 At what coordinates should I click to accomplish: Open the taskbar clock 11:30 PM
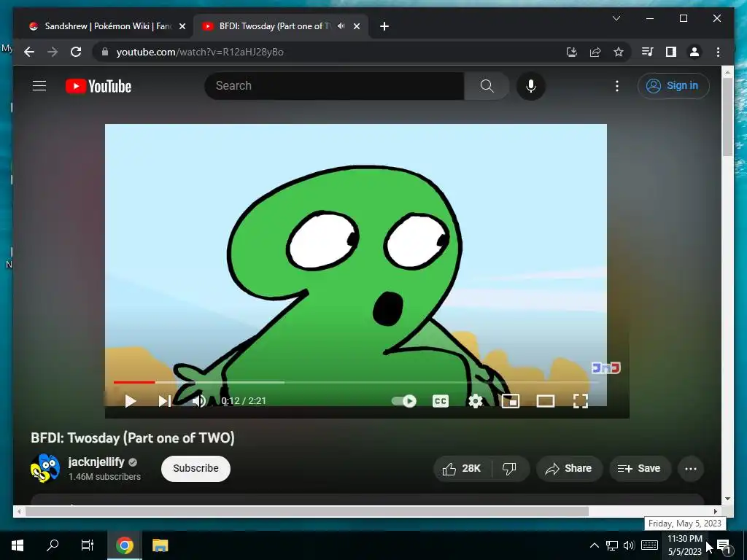(x=684, y=545)
